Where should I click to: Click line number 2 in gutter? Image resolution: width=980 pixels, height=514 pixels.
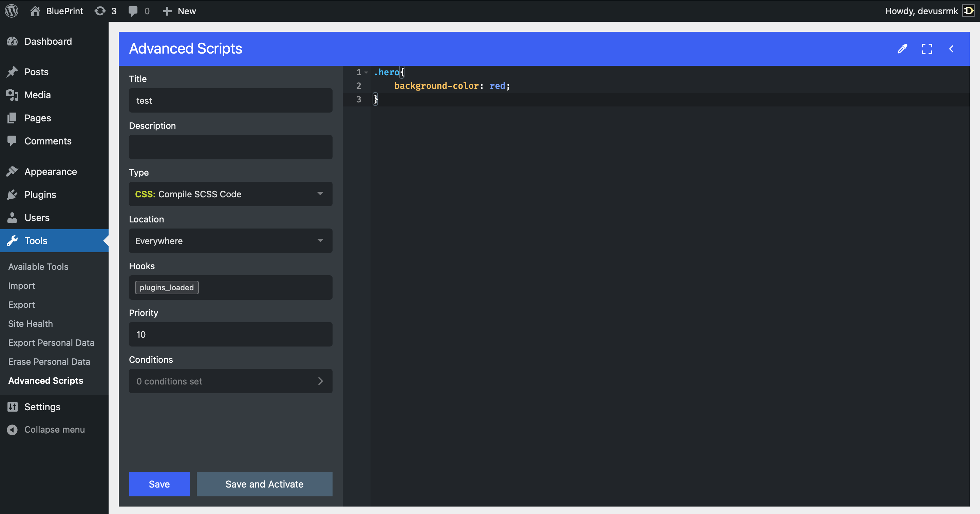pyautogui.click(x=358, y=86)
